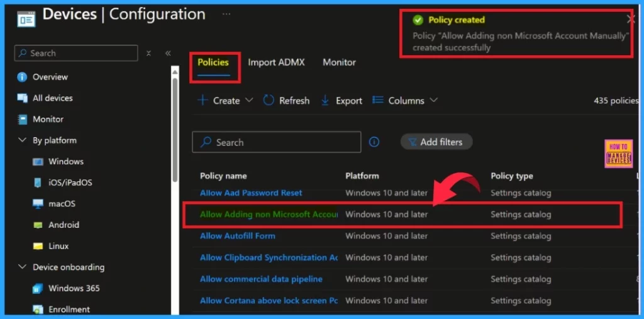Focus the policies Search field
Image resolution: width=644 pixels, height=319 pixels.
(x=277, y=142)
